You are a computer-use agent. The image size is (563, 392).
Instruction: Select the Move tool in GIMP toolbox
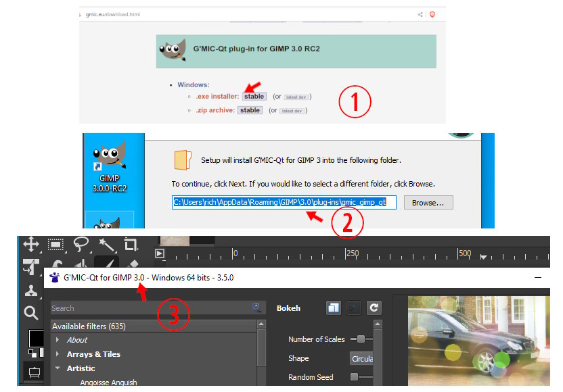[31, 244]
